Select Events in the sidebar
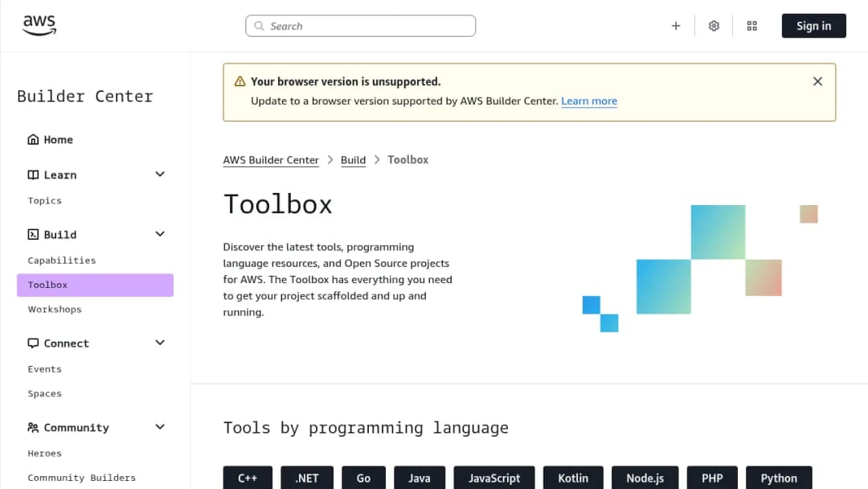 tap(45, 369)
